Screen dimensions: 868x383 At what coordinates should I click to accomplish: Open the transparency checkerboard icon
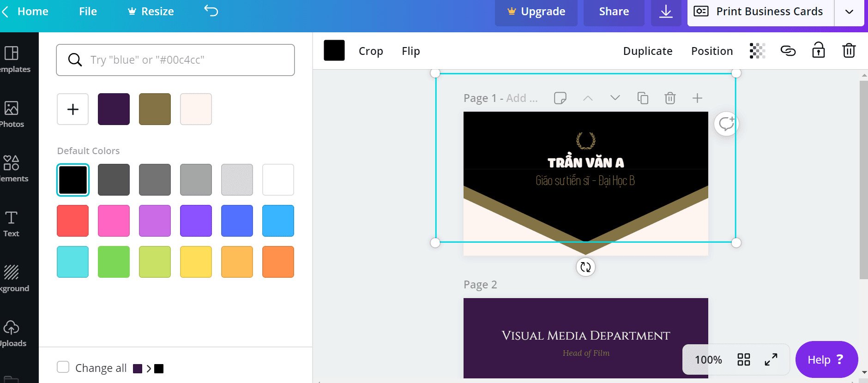click(757, 51)
